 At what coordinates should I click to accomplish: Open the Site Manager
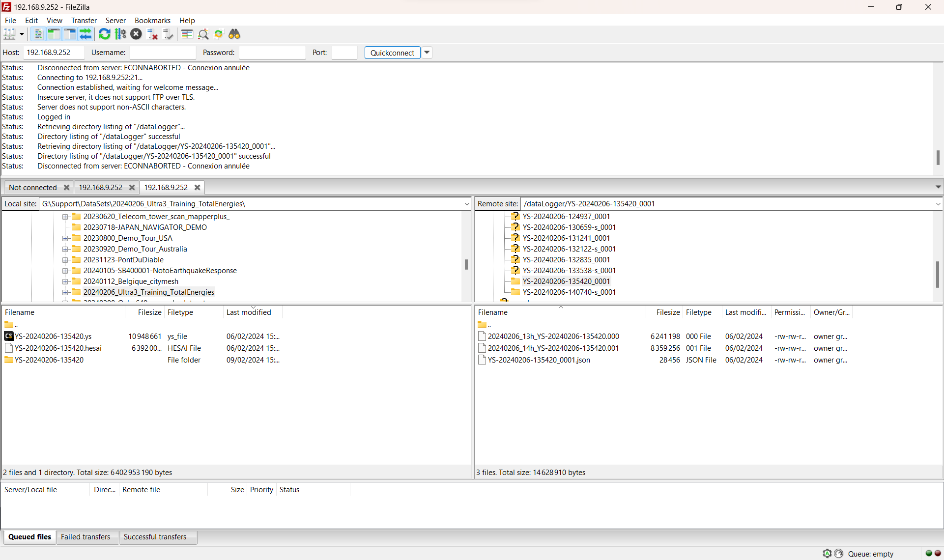coord(10,34)
